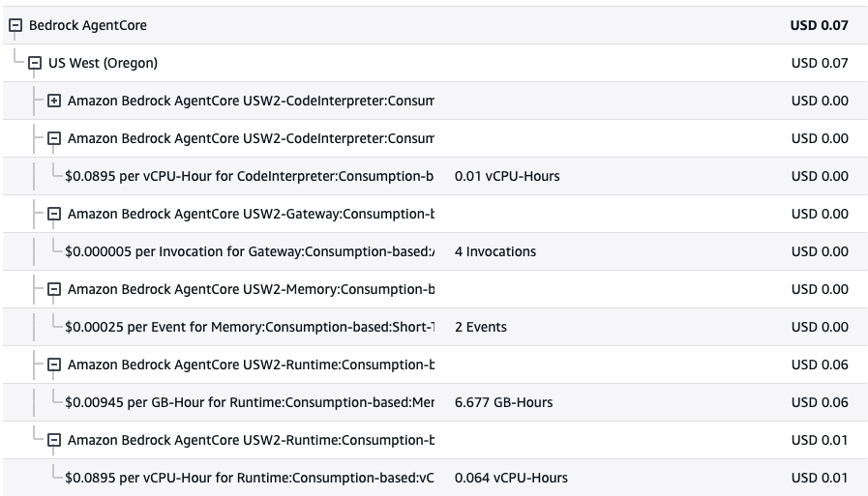Collapse the US West (Oregon) region node
The width and height of the screenshot is (868, 496).
tap(36, 64)
